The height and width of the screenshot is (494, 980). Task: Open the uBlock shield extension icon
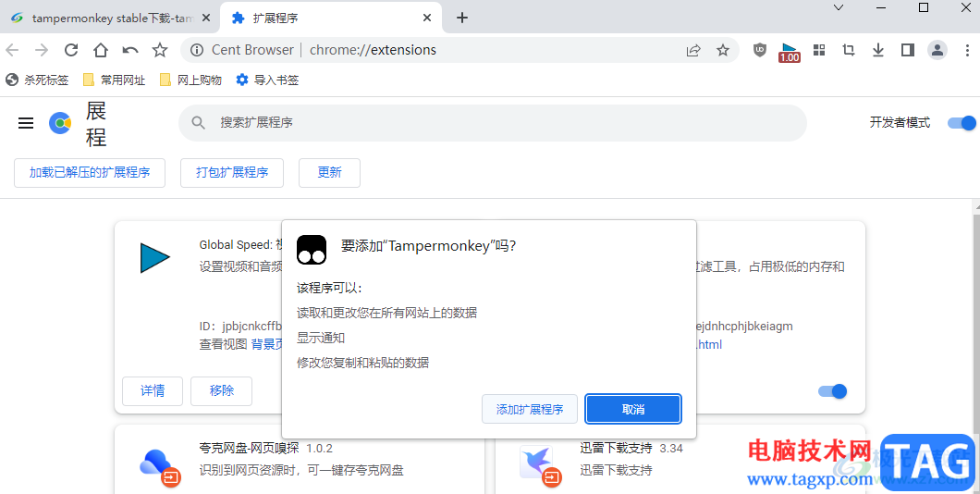[759, 50]
